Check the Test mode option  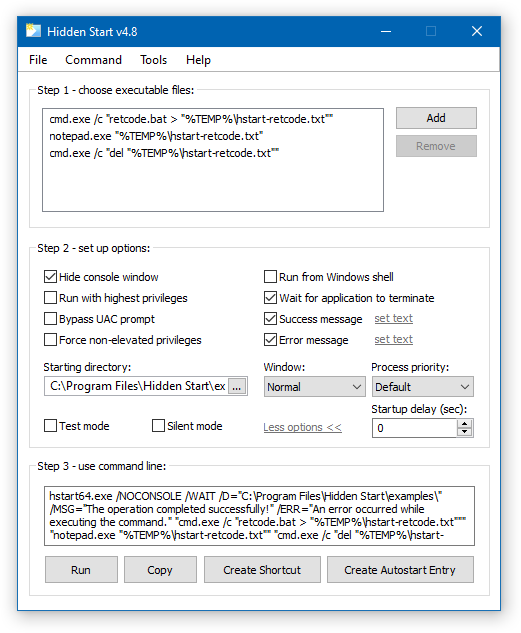[x=50, y=425]
